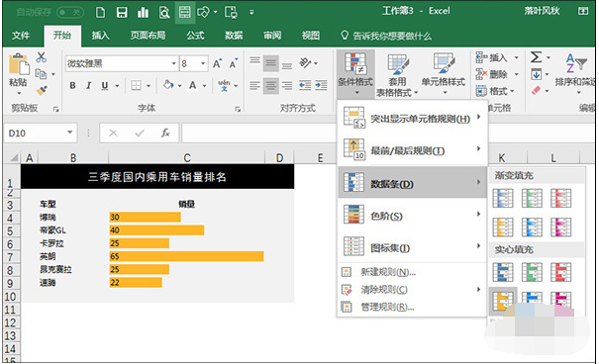Open the 文件 tab
The image size is (599, 364).
pos(21,36)
